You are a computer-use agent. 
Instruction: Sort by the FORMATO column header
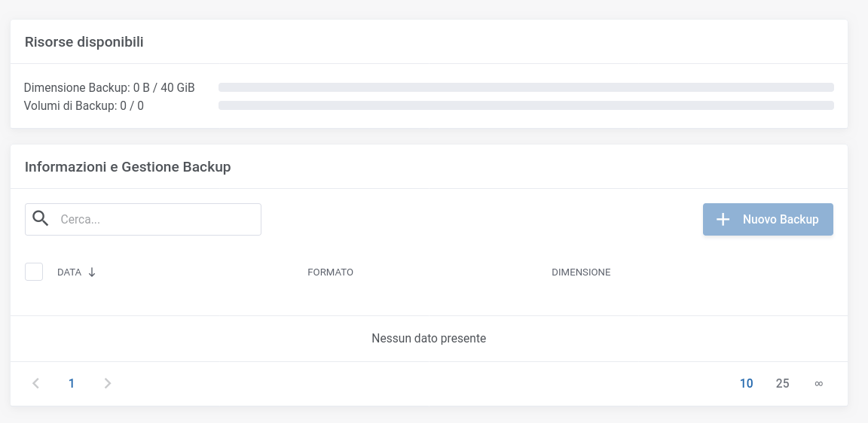[331, 272]
